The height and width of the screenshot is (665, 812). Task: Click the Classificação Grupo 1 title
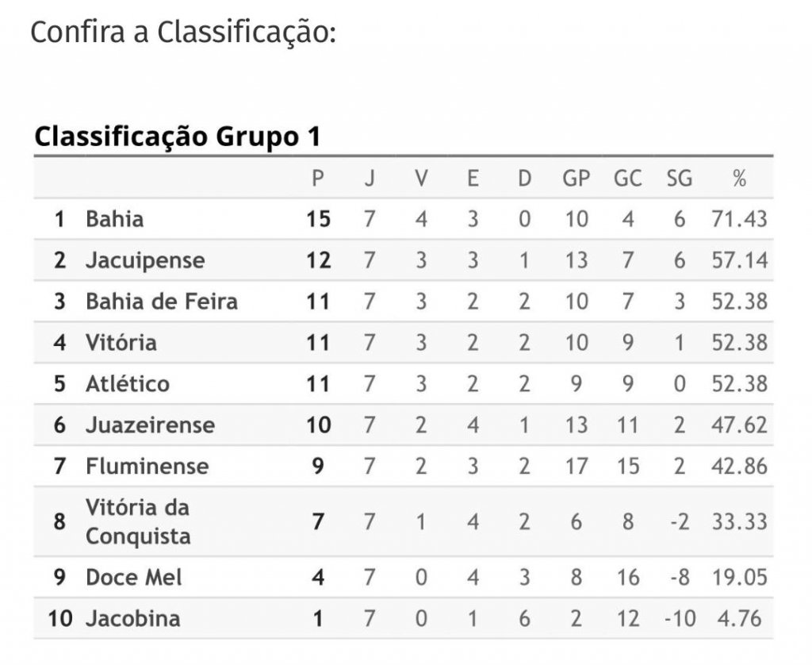(x=177, y=136)
